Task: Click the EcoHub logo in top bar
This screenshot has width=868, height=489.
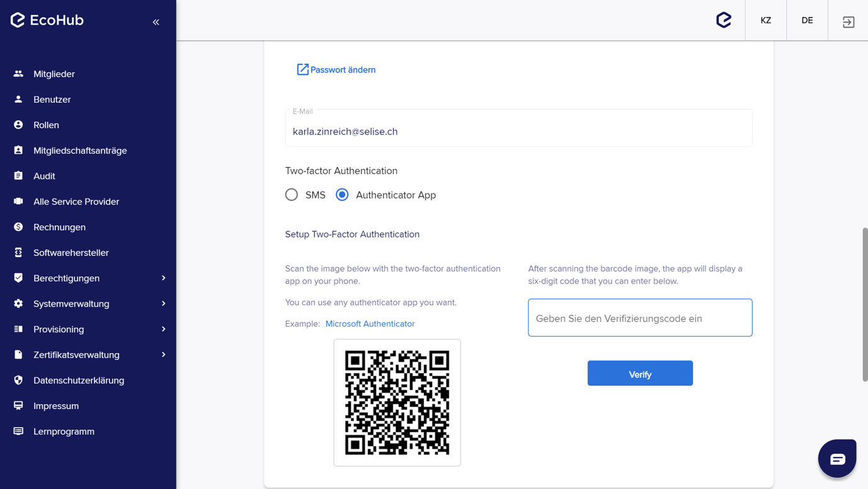Action: [x=724, y=20]
